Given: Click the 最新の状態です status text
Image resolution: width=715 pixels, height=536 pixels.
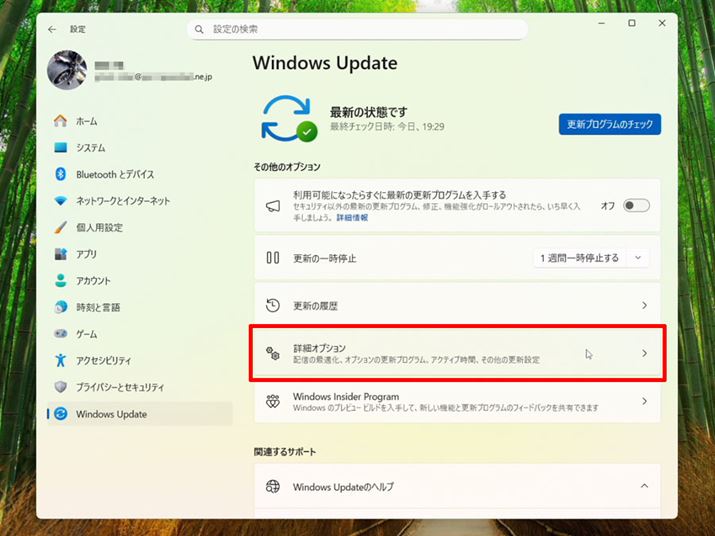Looking at the screenshot, I should pos(368,112).
